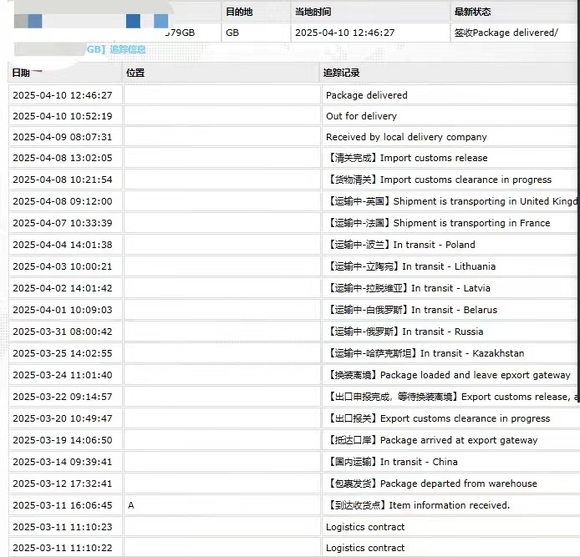Screen dimensions: 580x557
Task: Click the date 2025-04-10 12:46:27 in the tracking table
Action: tap(62, 95)
